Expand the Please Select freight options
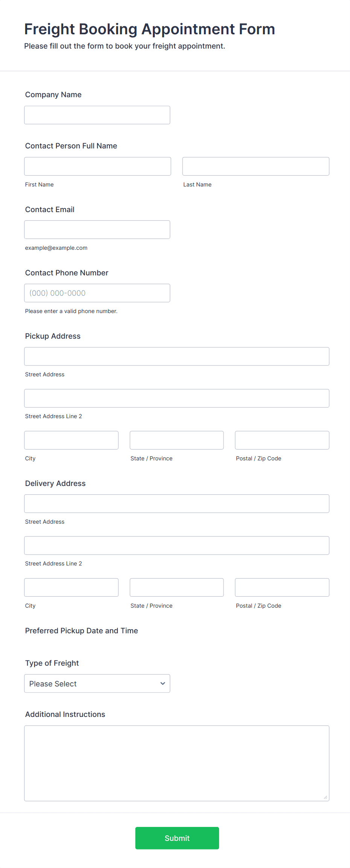This screenshot has width=350, height=868. [97, 683]
